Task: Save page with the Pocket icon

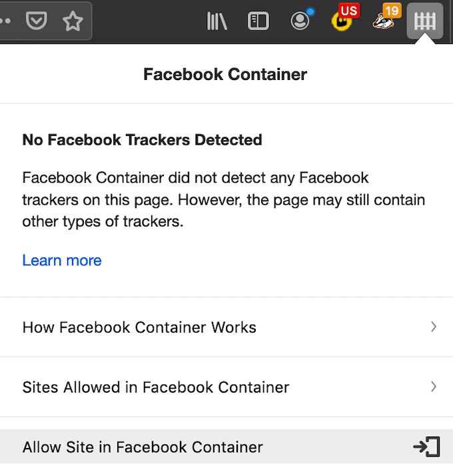Action: [x=37, y=21]
